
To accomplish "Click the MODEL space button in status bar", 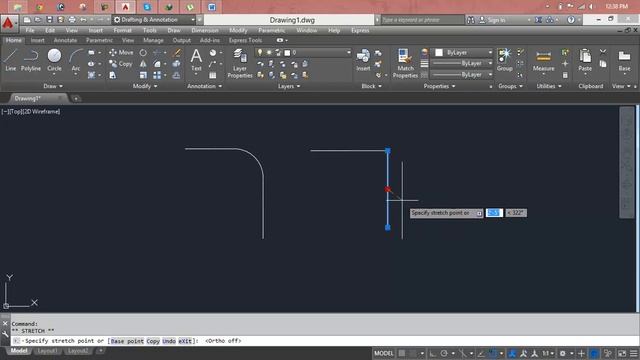I will [384, 353].
